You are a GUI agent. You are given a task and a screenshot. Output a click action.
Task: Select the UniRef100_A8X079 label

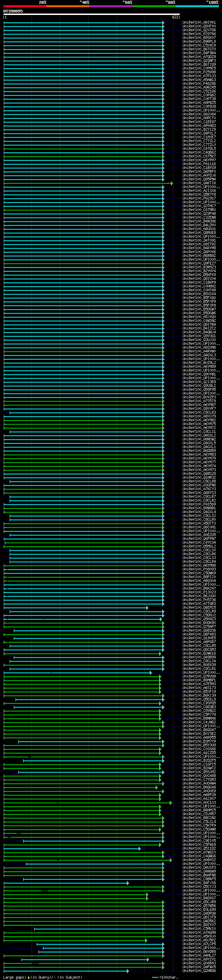199,416
